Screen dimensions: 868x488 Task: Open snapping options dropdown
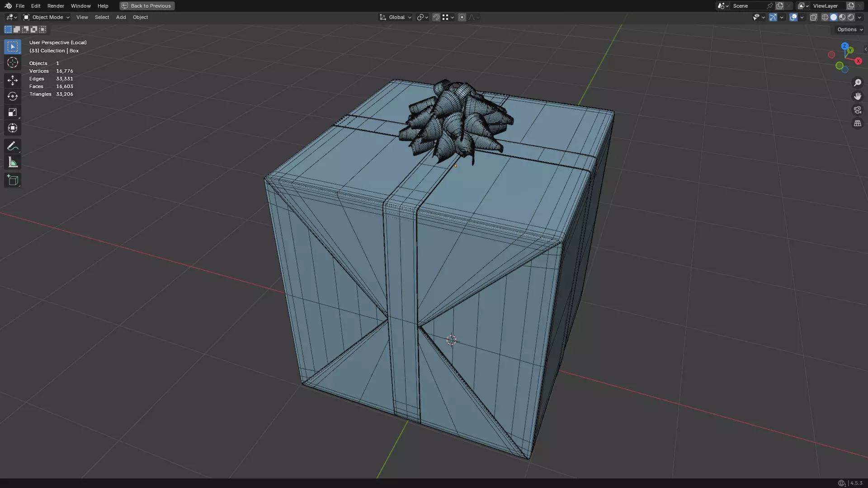click(x=448, y=17)
